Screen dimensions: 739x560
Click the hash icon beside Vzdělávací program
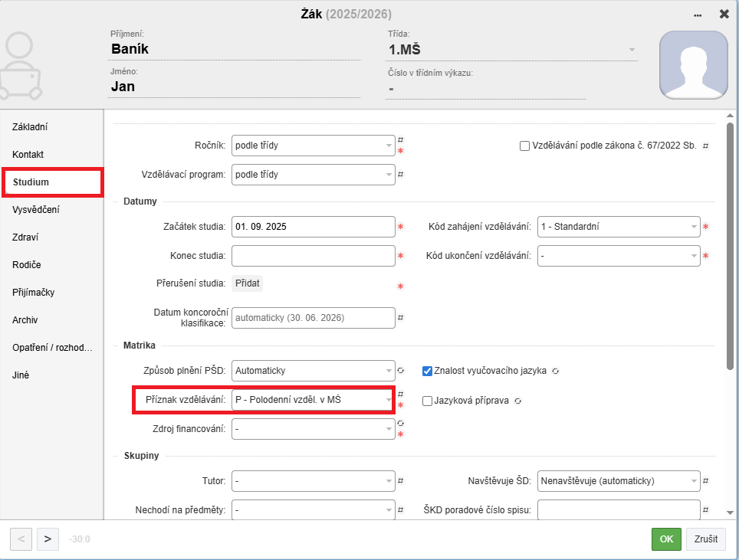400,175
